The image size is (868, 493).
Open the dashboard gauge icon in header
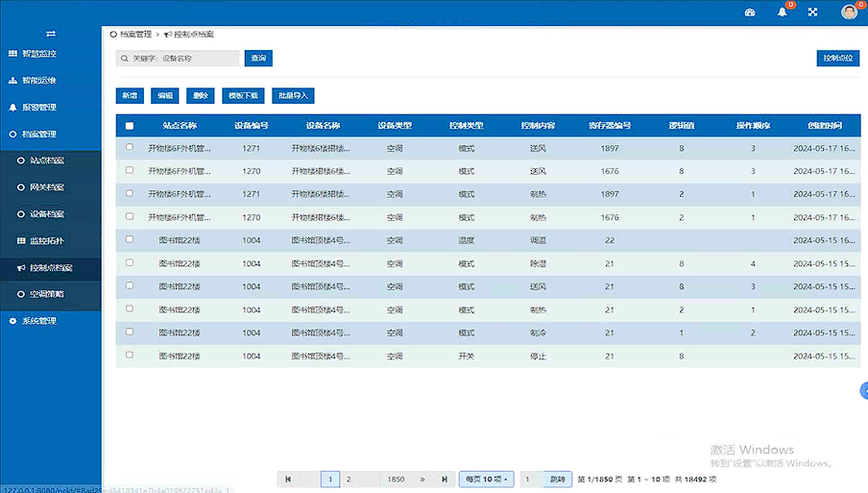click(x=750, y=12)
